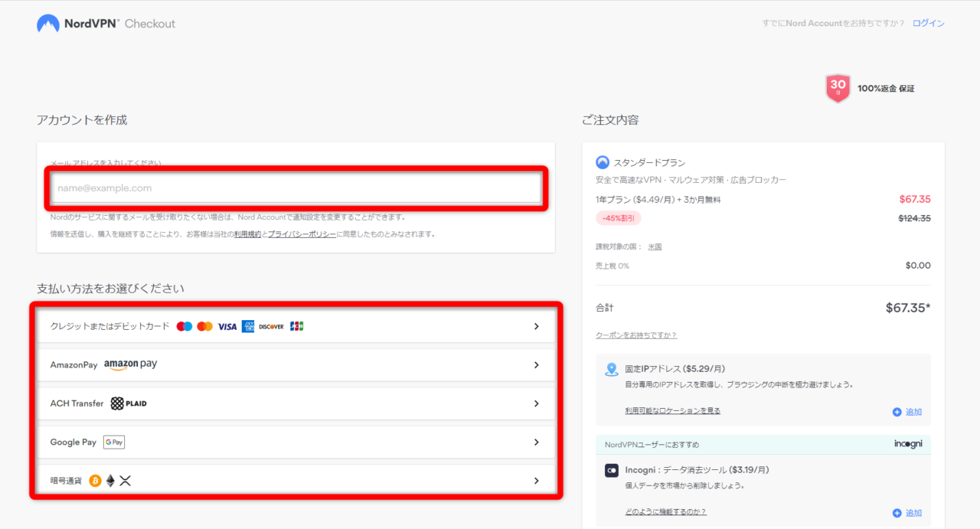The height and width of the screenshot is (529, 980).
Task: Open the 利用規約 terms link
Action: coord(247,234)
